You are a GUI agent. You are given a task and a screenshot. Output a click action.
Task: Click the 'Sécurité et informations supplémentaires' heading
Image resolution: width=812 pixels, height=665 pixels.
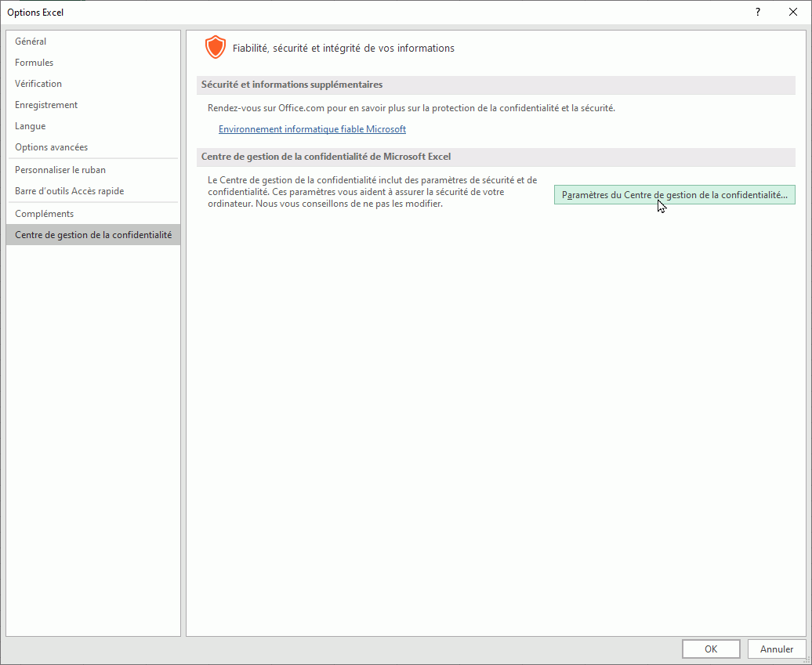(x=292, y=85)
